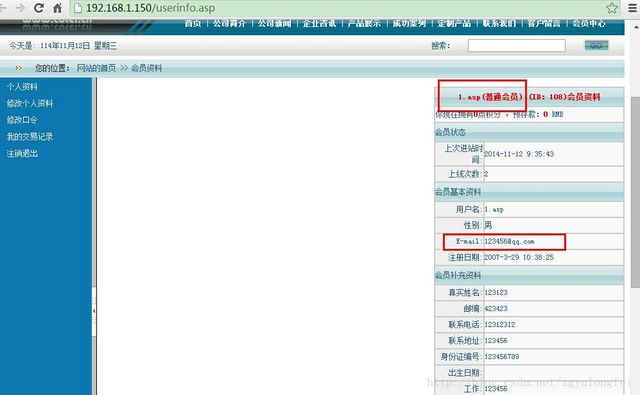Click the page icon in address bar

[x=78, y=8]
